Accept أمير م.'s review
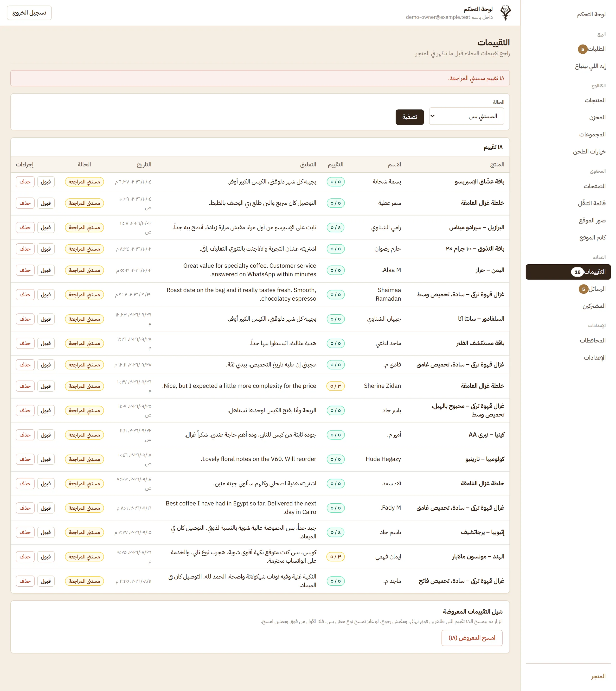This screenshot has height=691, width=616. (x=46, y=435)
